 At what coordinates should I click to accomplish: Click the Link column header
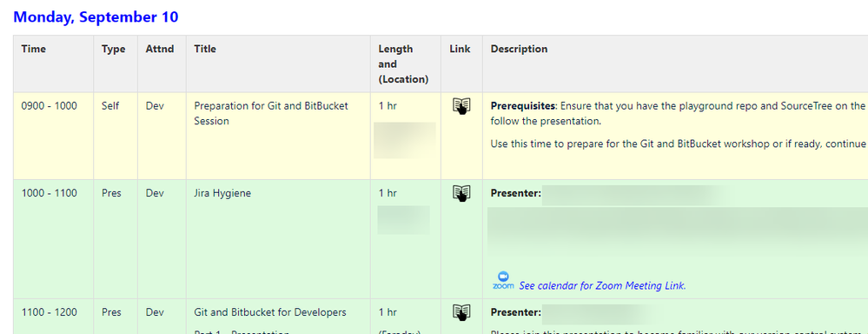(460, 49)
